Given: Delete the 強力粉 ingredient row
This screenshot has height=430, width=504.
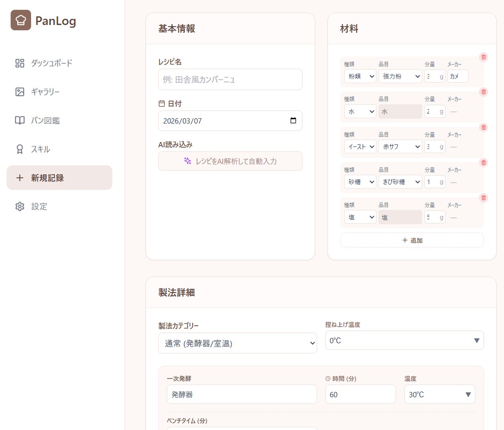Looking at the screenshot, I should click(x=484, y=57).
